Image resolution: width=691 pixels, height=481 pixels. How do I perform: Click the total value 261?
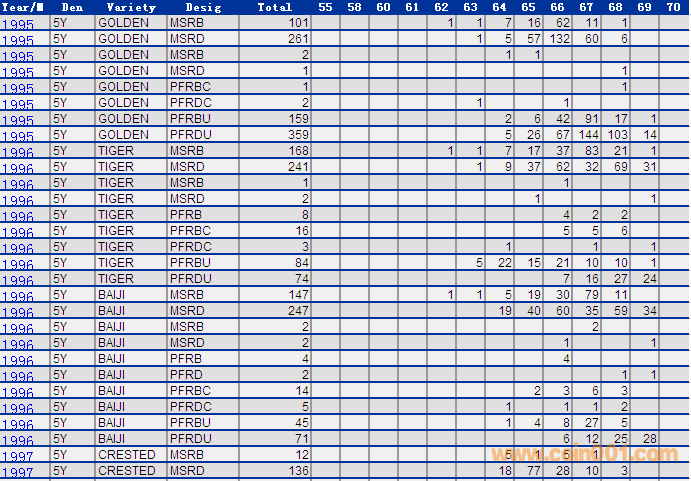tap(298, 39)
